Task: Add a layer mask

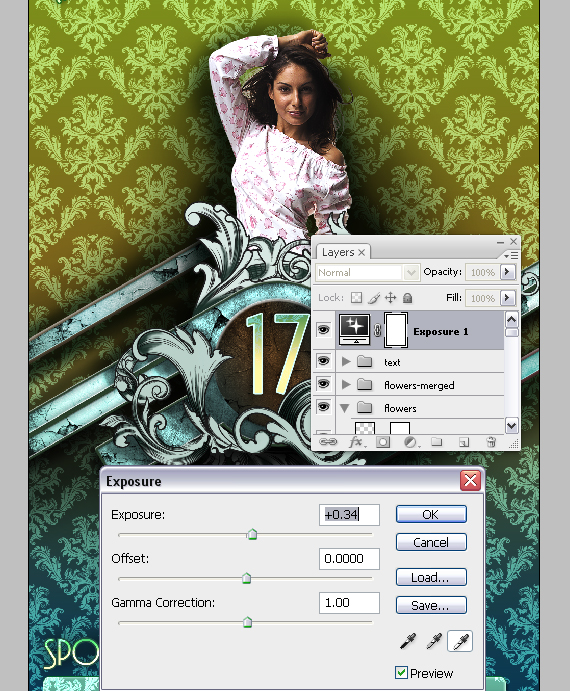Action: click(383, 442)
